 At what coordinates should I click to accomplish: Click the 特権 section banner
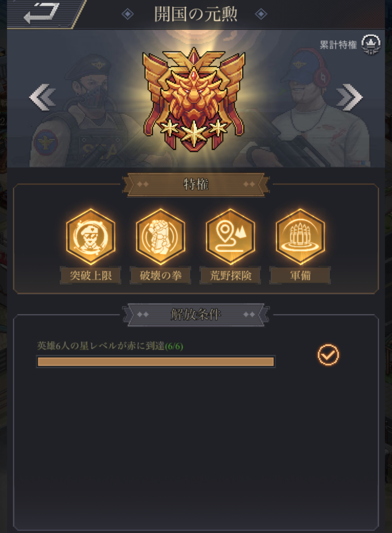coord(196,184)
